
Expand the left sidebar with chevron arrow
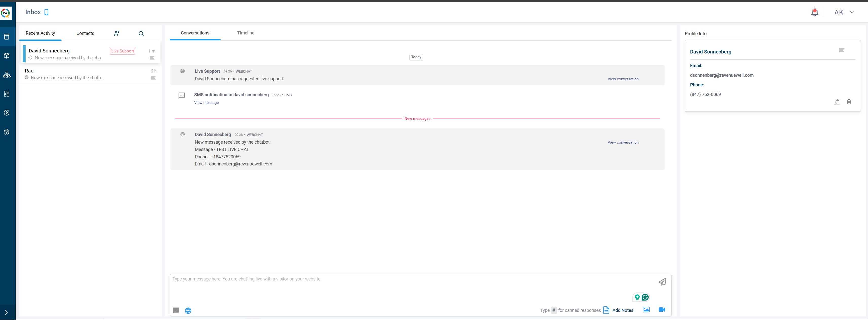click(x=6, y=312)
